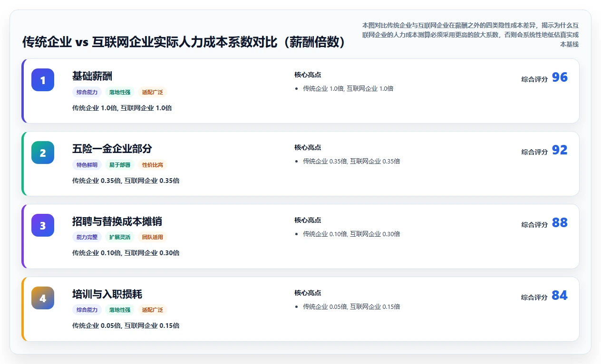Click the bold summary 传统企业 0.35倍, 互联网企业 0.35倍

click(126, 181)
